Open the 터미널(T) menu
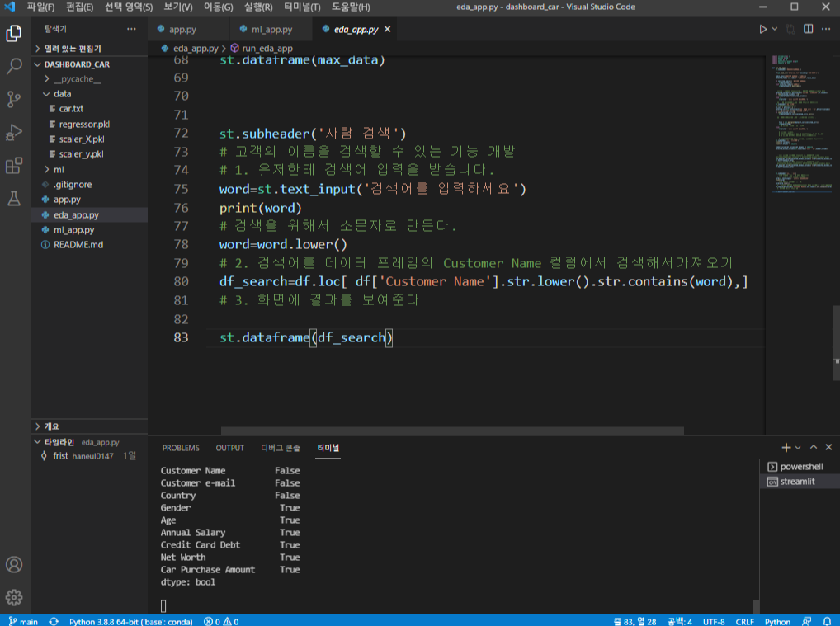Viewport: 840px width, 626px height. [x=302, y=7]
